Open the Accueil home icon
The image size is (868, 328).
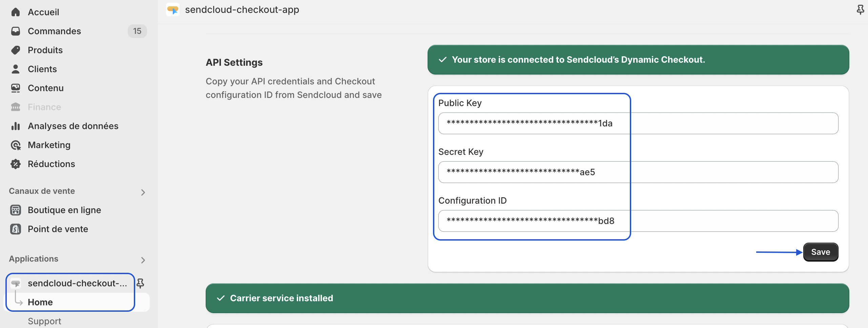pos(16,12)
